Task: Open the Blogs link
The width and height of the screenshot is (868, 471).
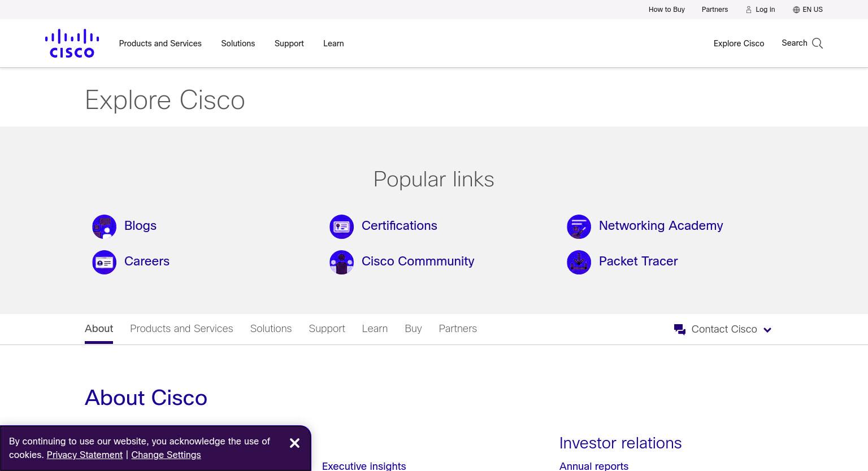Action: [140, 226]
